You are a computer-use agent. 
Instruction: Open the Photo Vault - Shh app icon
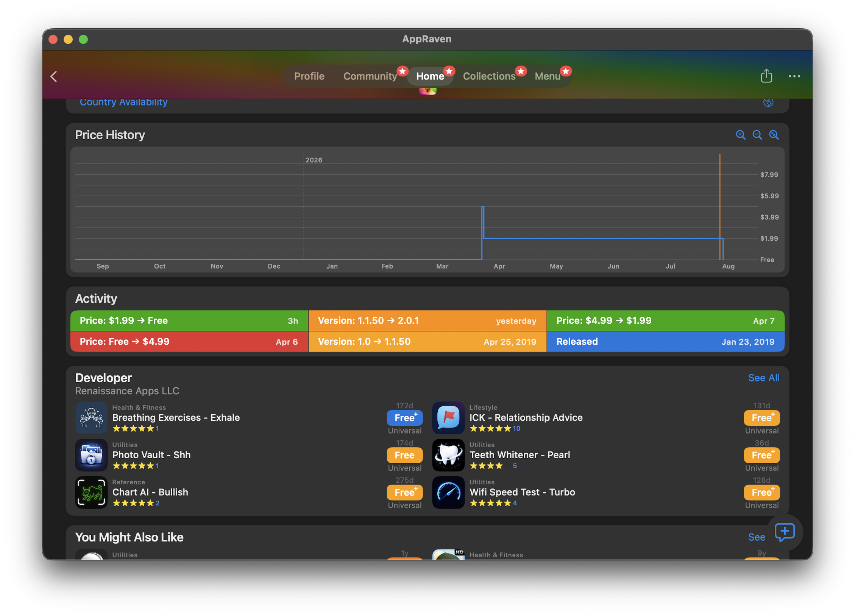tap(91, 455)
